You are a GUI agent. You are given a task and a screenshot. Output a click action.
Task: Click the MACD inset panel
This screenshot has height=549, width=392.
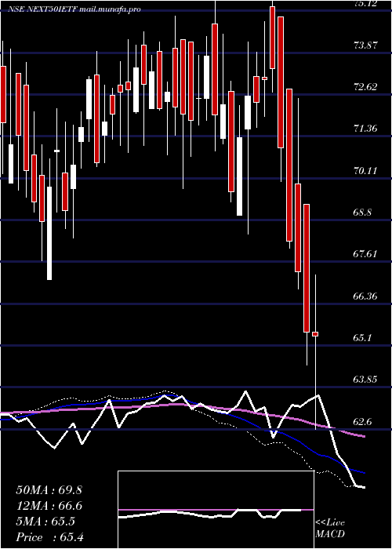pos(216,510)
